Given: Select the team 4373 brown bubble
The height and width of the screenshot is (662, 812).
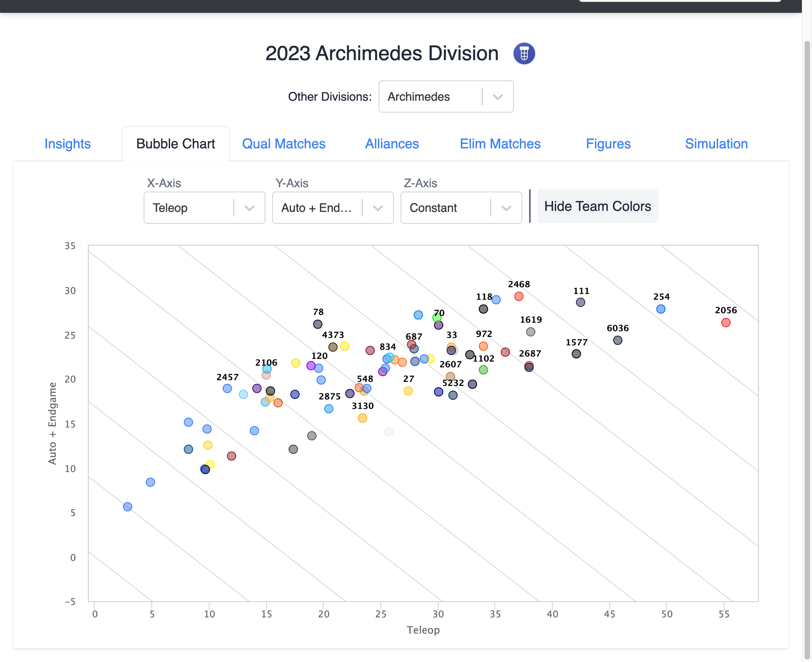Looking at the screenshot, I should pyautogui.click(x=333, y=347).
